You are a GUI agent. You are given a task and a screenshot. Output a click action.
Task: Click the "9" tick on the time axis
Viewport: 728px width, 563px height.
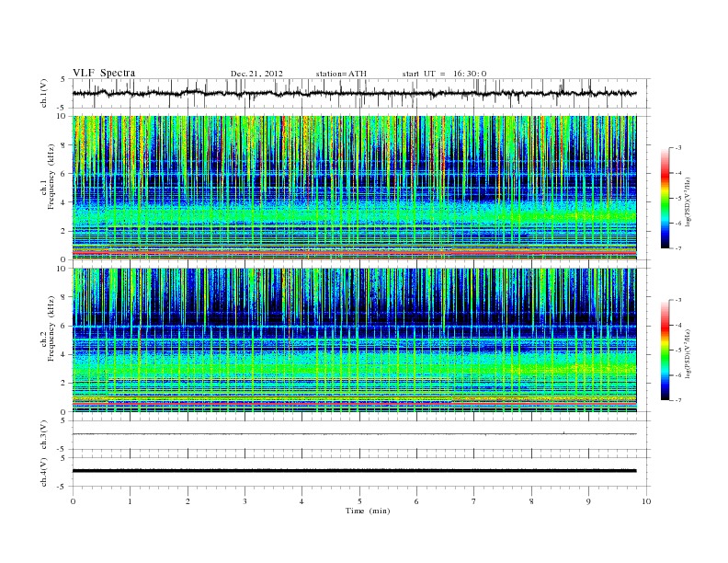pyautogui.click(x=588, y=501)
